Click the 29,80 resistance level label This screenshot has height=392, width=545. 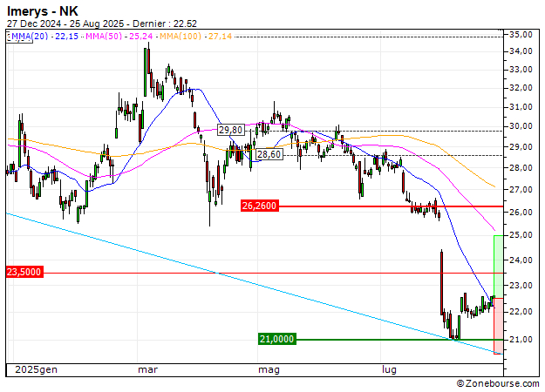click(x=231, y=130)
